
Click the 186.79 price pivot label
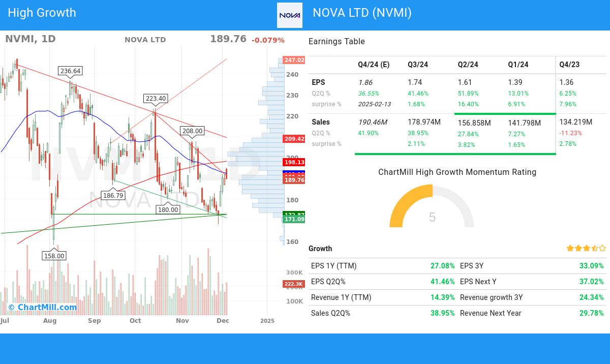(113, 195)
